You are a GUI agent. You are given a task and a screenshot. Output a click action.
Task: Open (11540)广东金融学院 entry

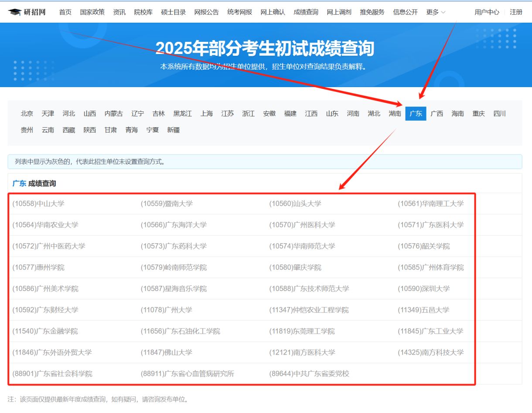point(45,332)
